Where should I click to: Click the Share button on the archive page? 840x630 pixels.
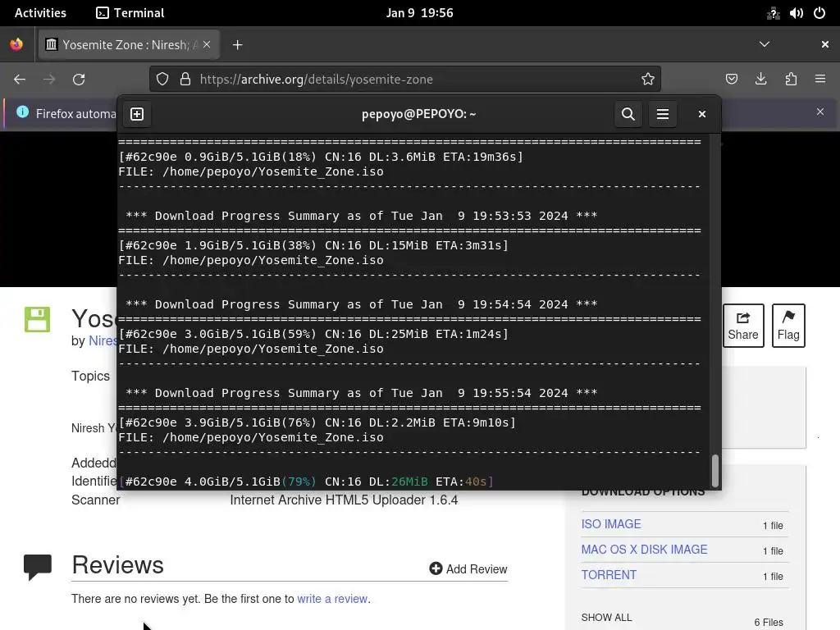(x=743, y=326)
